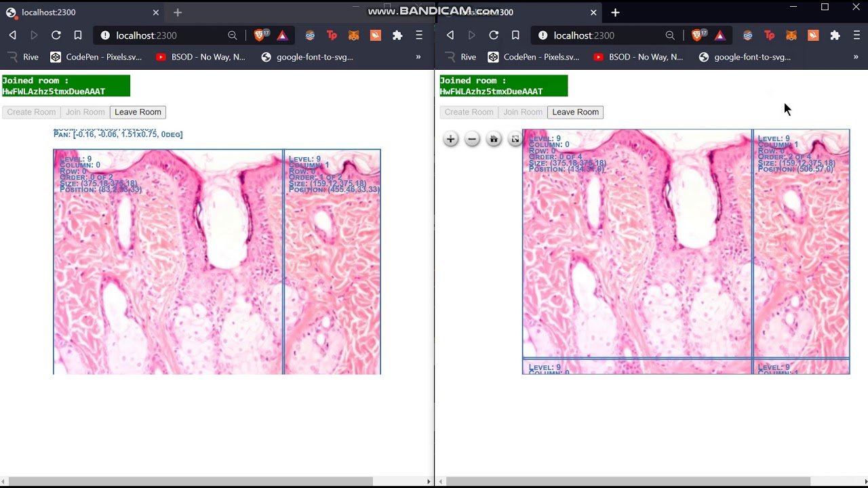Click left window address bar localhost:2300

click(146, 35)
